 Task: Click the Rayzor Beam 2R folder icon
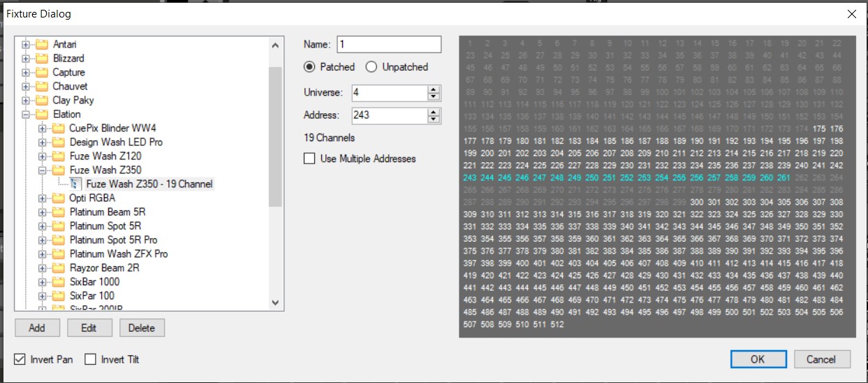tap(59, 268)
